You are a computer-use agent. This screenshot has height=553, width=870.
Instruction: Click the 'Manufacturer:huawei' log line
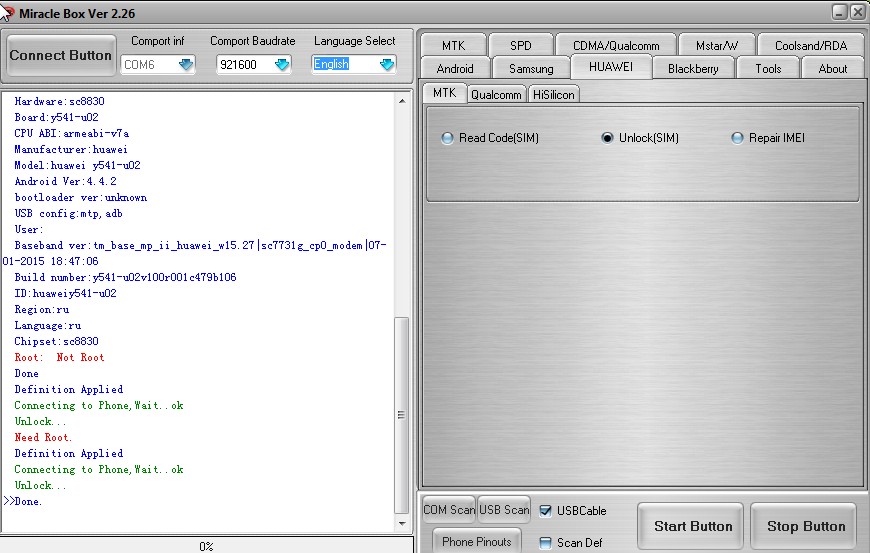click(71, 150)
